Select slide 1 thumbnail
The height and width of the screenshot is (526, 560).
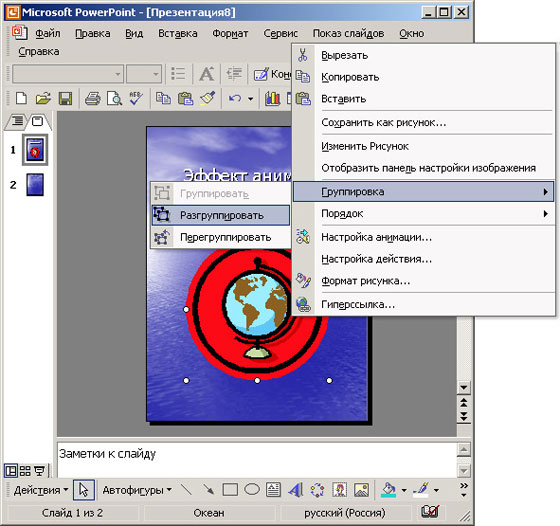coord(35,150)
